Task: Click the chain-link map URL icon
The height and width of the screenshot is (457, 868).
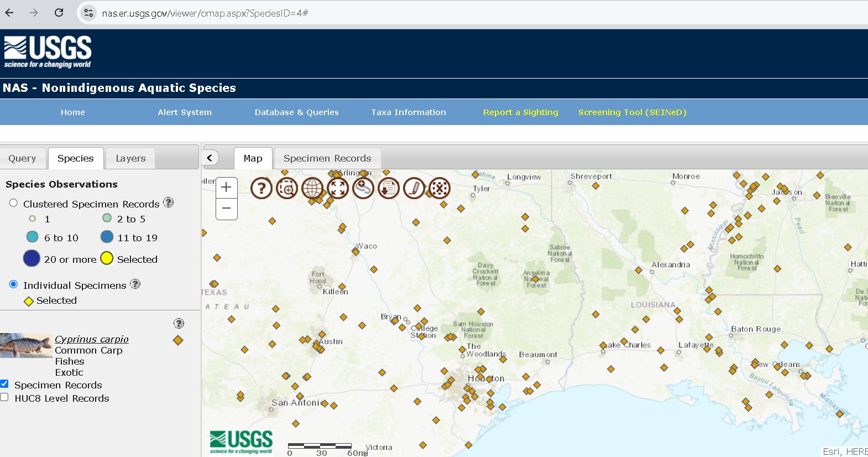Action: point(363,188)
